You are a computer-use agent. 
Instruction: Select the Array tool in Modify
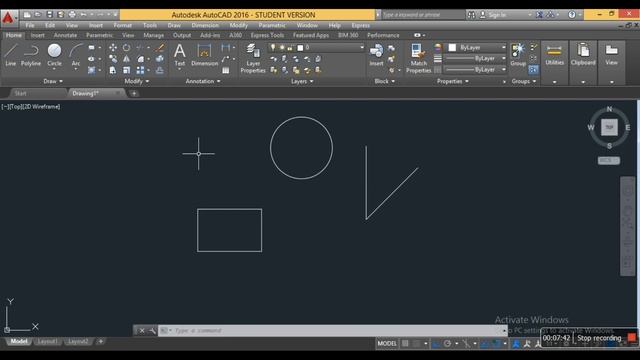(140, 70)
